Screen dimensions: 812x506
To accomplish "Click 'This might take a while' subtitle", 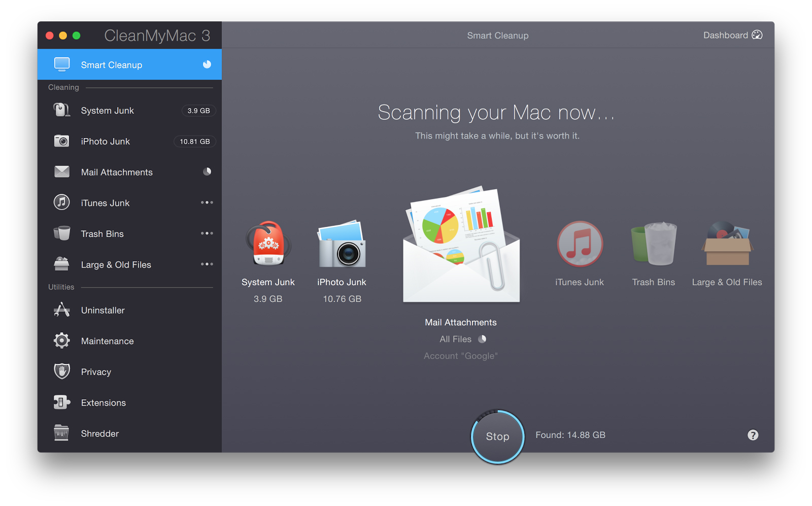I will (x=497, y=136).
